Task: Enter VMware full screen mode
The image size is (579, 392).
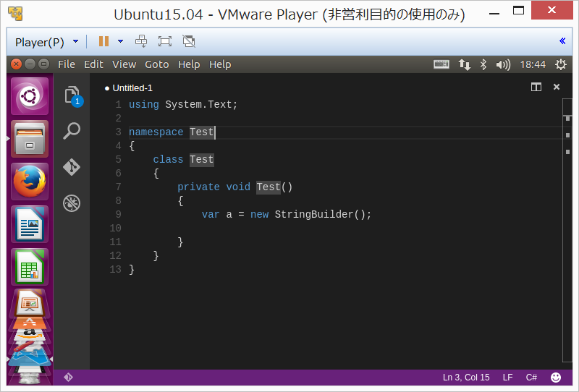Action: click(165, 41)
